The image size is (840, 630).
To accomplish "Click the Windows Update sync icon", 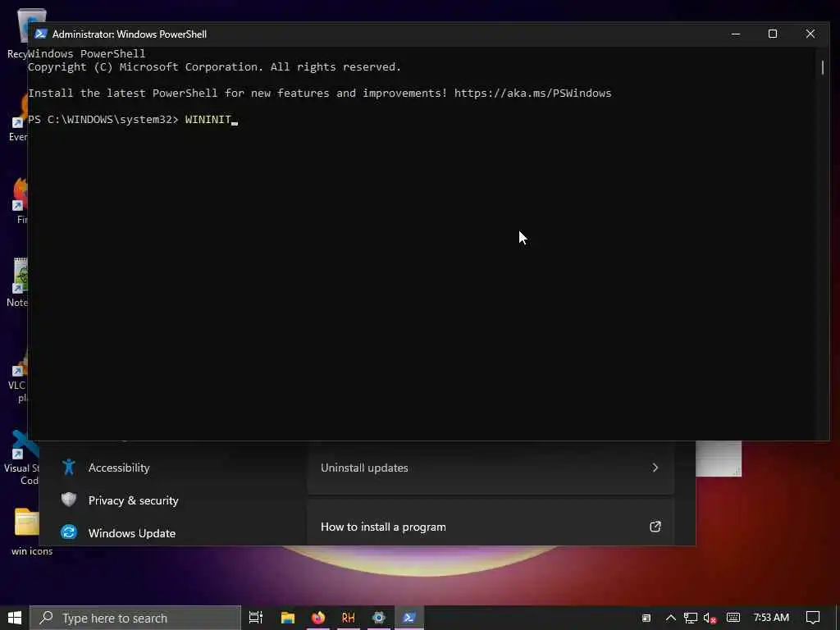I will tap(69, 532).
